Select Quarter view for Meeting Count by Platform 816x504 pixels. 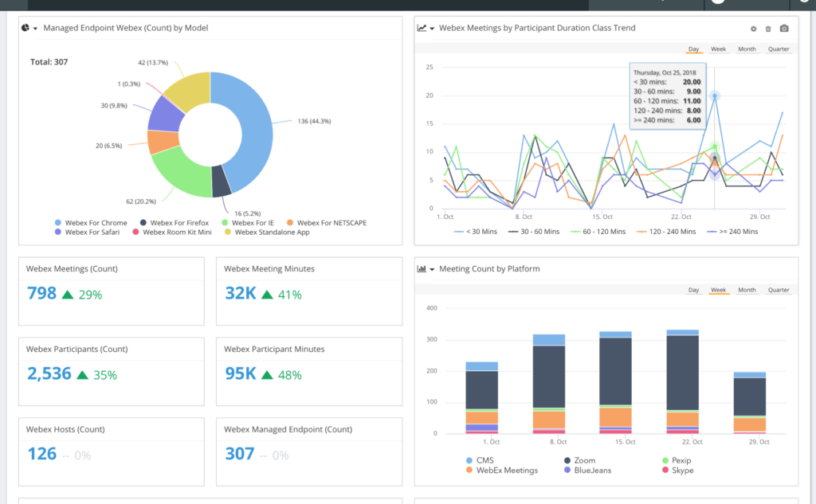(x=779, y=290)
